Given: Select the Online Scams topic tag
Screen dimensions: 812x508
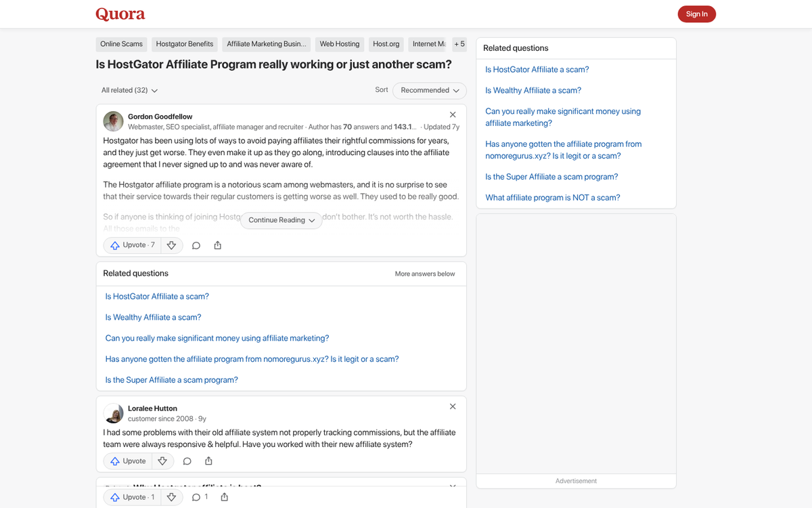Looking at the screenshot, I should pos(121,44).
